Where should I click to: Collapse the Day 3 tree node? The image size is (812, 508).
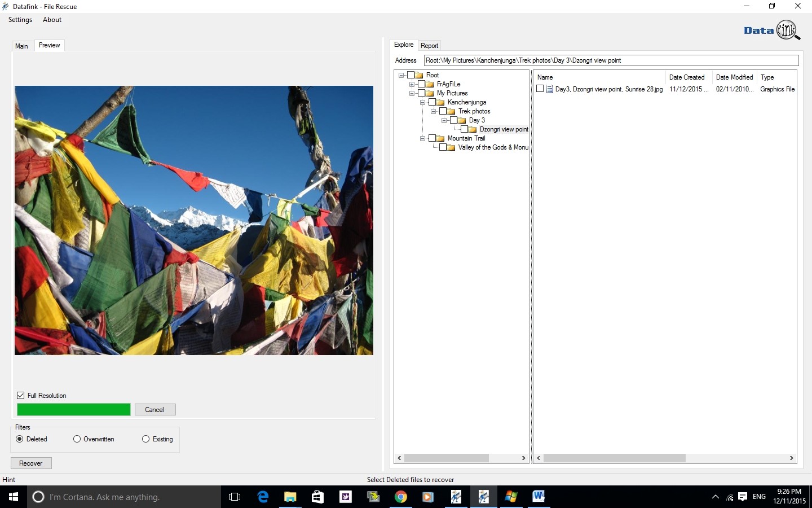[x=444, y=120]
